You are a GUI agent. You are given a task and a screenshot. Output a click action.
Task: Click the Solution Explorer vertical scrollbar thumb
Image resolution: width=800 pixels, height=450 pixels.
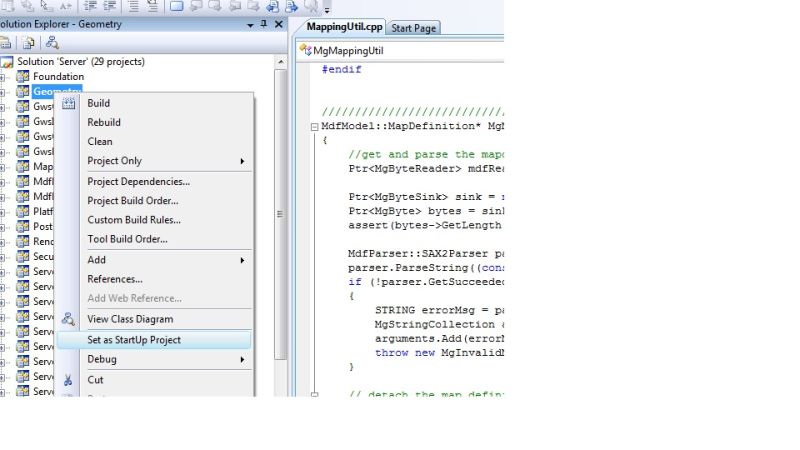click(x=280, y=214)
